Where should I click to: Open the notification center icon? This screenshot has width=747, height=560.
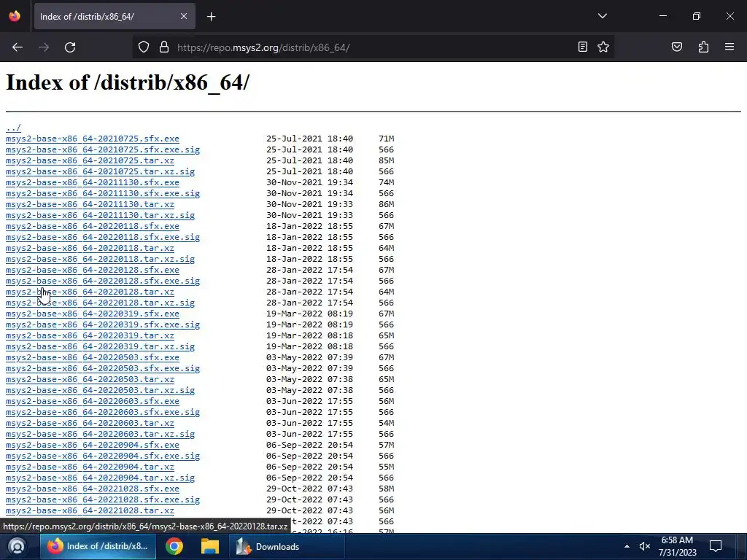pyautogui.click(x=716, y=546)
